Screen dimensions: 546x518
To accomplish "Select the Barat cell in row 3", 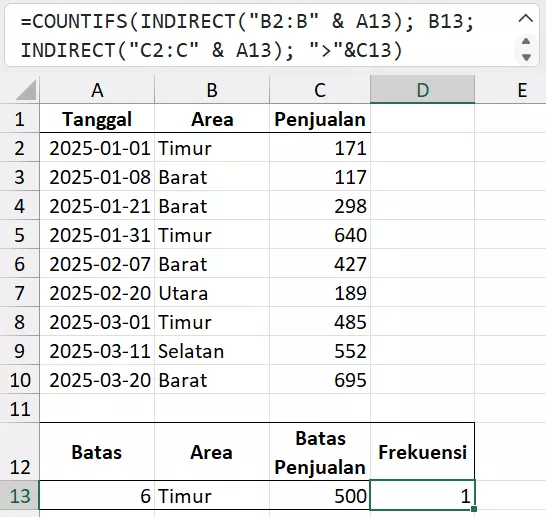I will (x=212, y=177).
